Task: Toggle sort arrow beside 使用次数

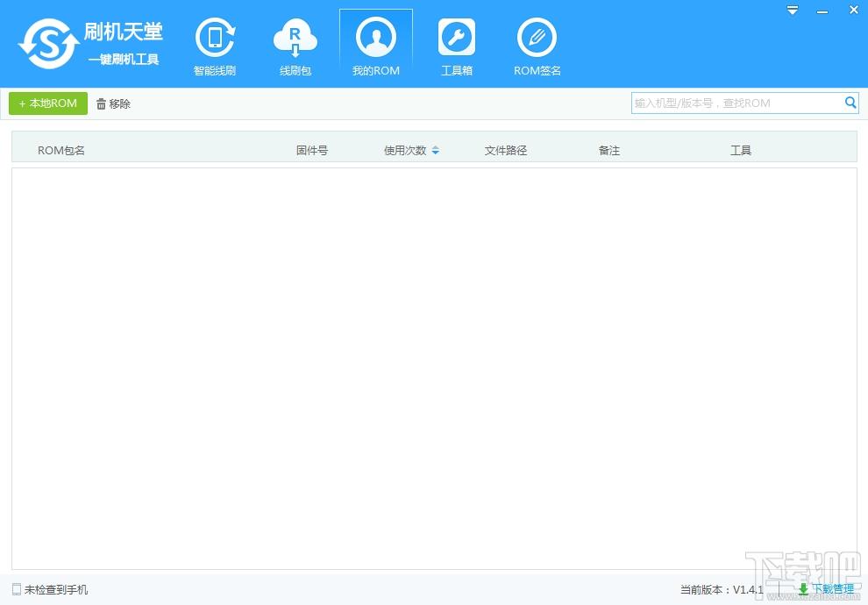Action: [x=436, y=151]
